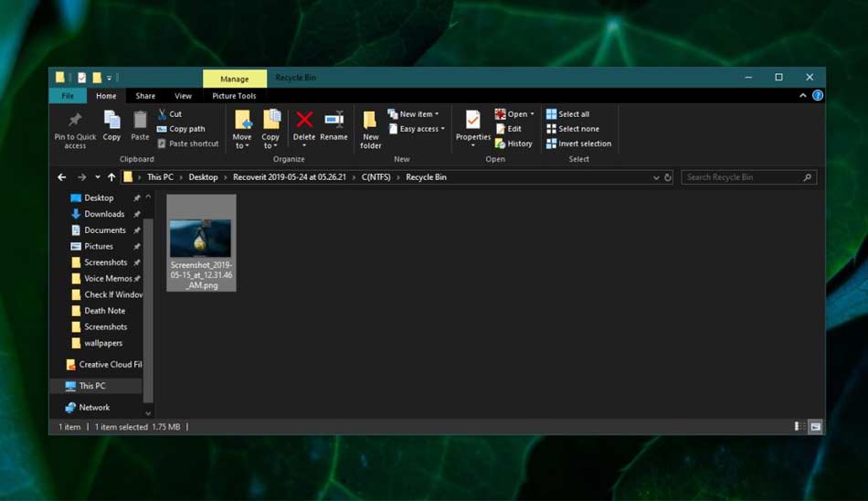868x501 pixels.
Task: Switch to the Share ribbon tab
Action: coord(145,96)
